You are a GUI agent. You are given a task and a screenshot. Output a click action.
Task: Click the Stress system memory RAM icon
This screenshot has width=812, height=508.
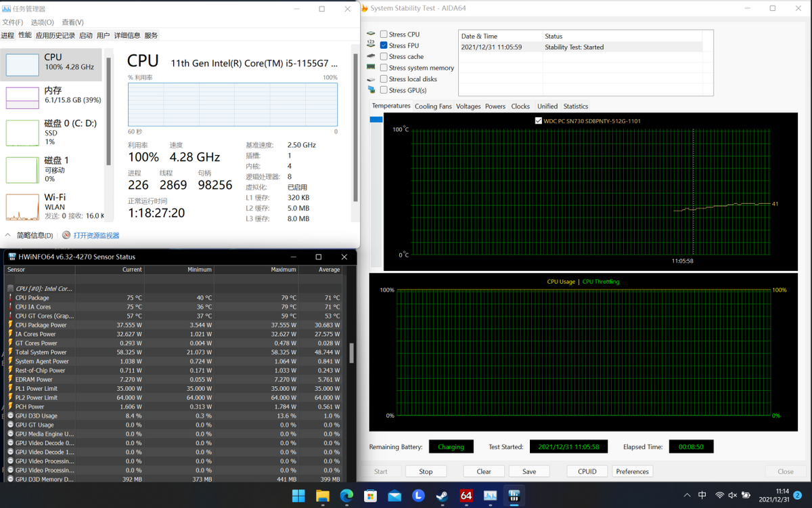pyautogui.click(x=371, y=67)
